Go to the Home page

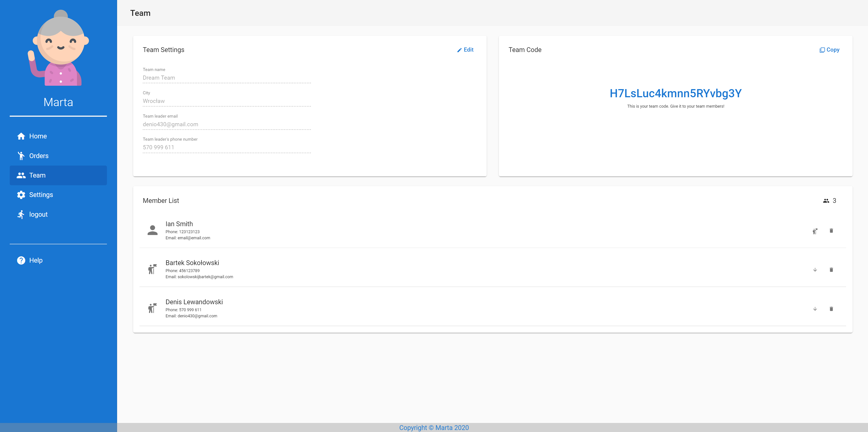click(38, 136)
